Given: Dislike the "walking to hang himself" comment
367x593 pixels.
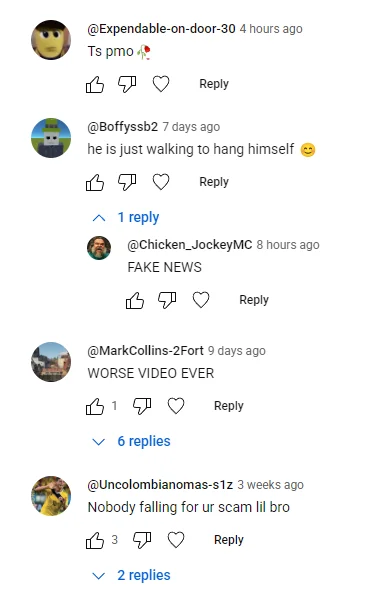Looking at the screenshot, I should (x=127, y=182).
